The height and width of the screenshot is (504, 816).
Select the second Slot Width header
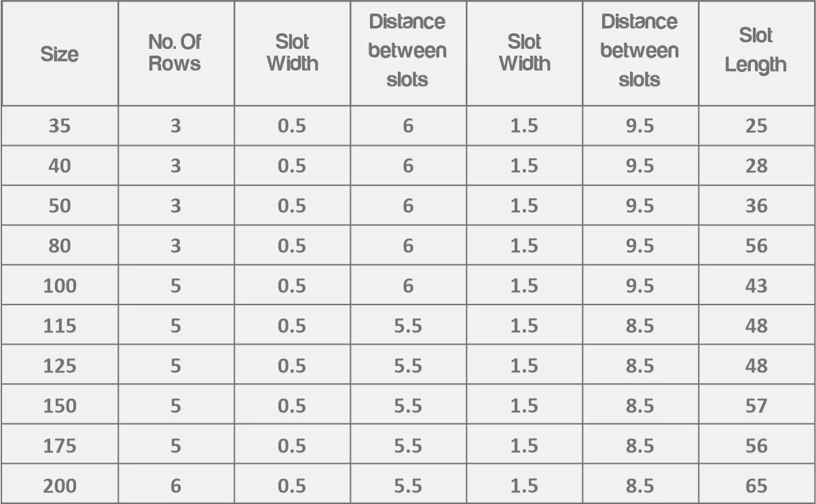(x=524, y=54)
